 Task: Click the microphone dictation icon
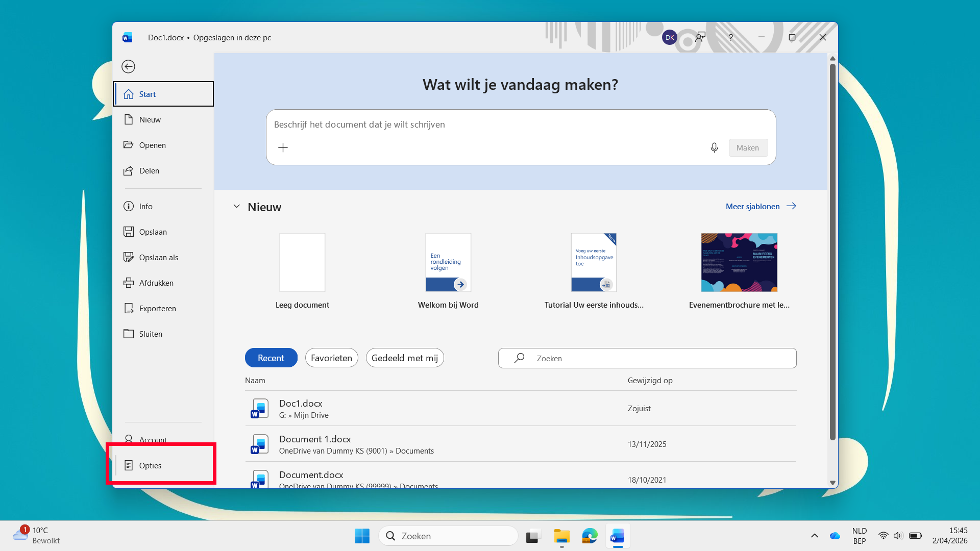click(714, 148)
